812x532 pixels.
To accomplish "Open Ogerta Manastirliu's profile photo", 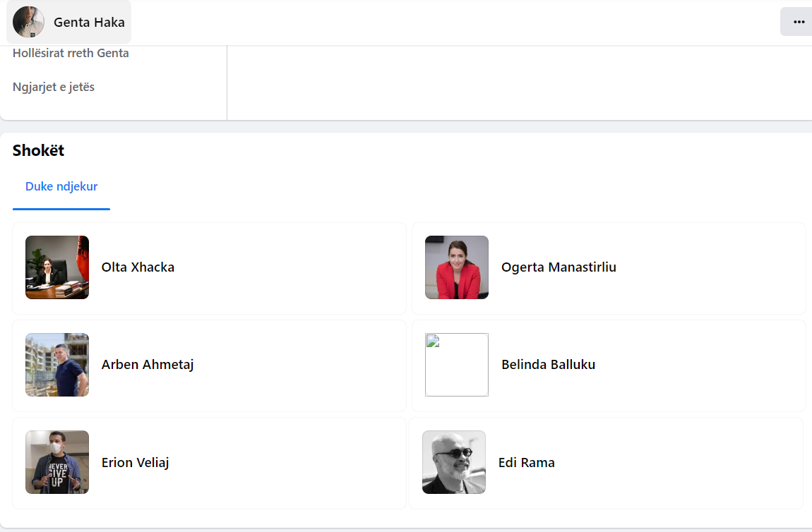I will [x=457, y=267].
